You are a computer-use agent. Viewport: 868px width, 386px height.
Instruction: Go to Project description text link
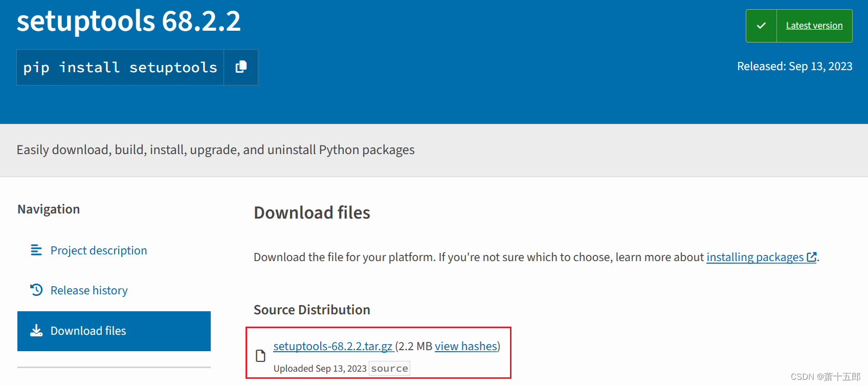click(99, 250)
